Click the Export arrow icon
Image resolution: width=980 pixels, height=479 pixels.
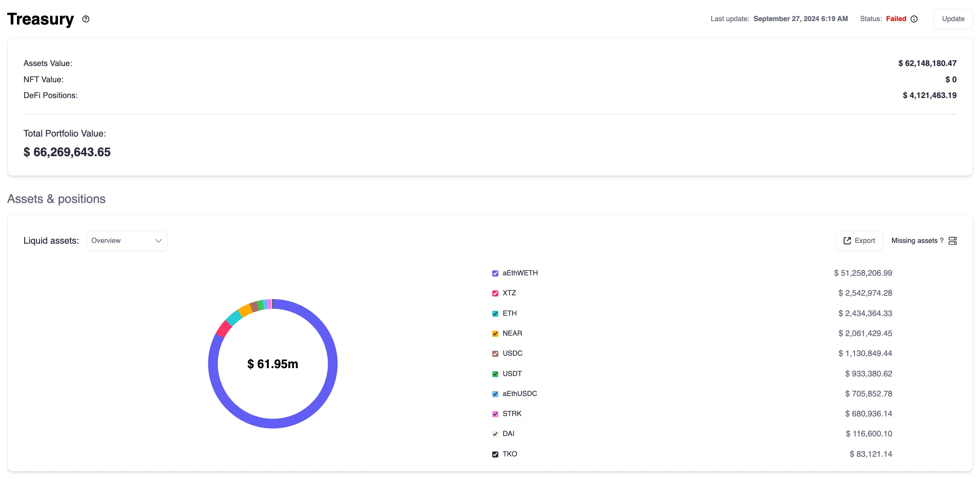click(x=847, y=241)
